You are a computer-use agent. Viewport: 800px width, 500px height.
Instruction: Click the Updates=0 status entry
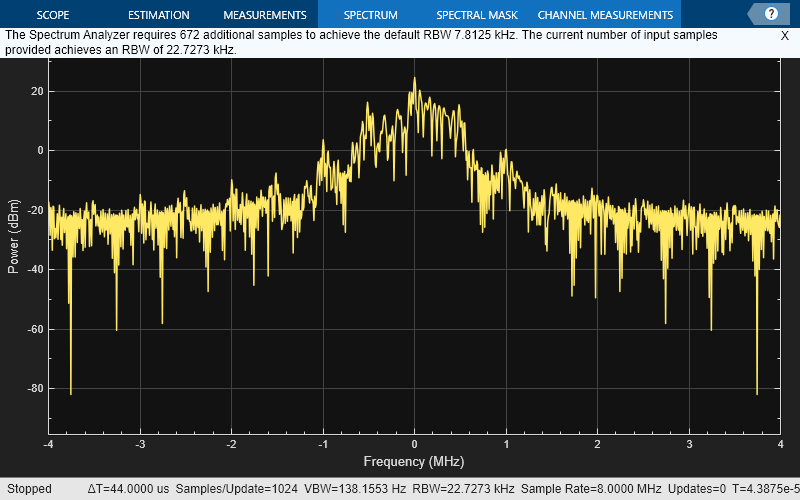pyautogui.click(x=696, y=489)
